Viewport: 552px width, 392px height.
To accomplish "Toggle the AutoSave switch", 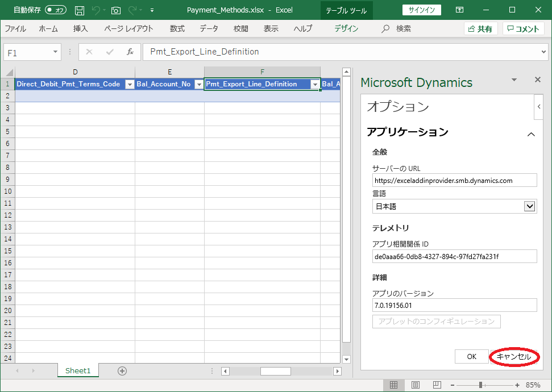I will [x=56, y=10].
